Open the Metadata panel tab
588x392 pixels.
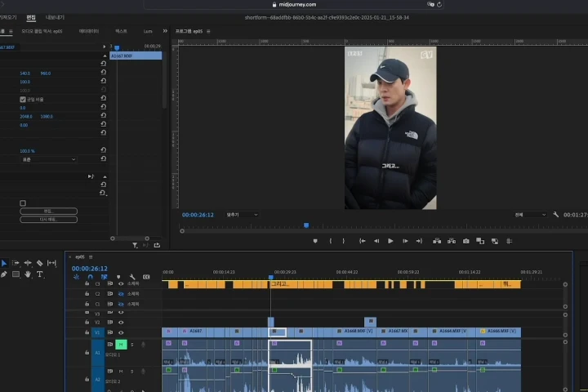click(x=89, y=32)
